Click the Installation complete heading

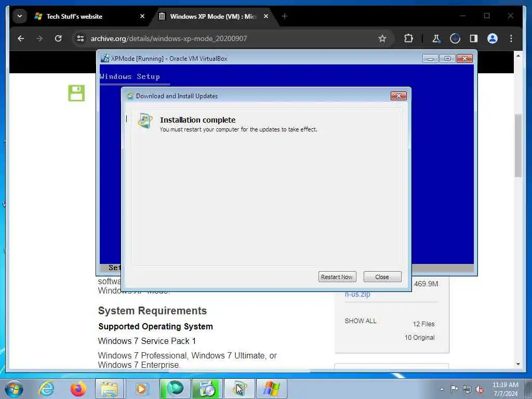pos(198,120)
